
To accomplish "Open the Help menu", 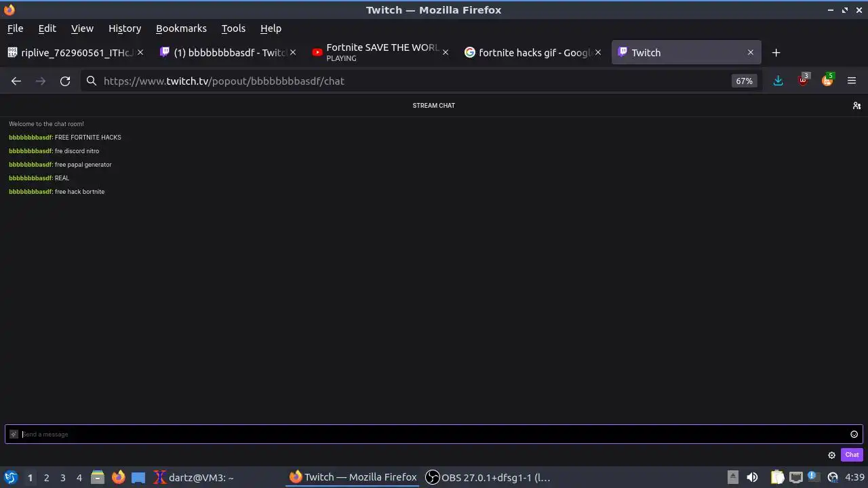I will coord(271,28).
